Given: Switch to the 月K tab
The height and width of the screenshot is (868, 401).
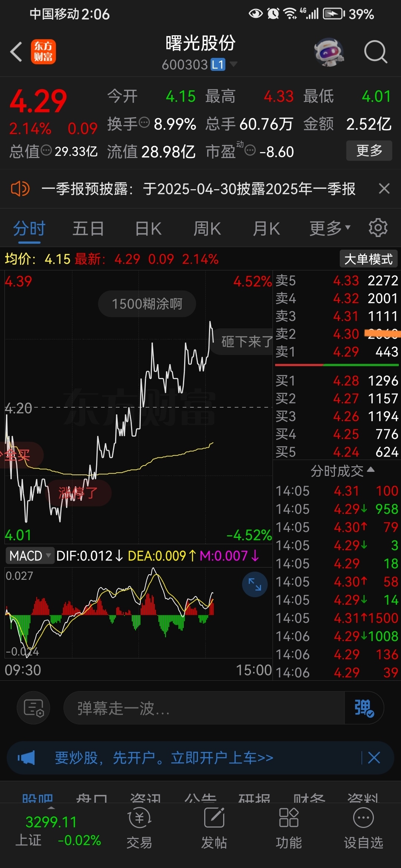Looking at the screenshot, I should pos(266,228).
